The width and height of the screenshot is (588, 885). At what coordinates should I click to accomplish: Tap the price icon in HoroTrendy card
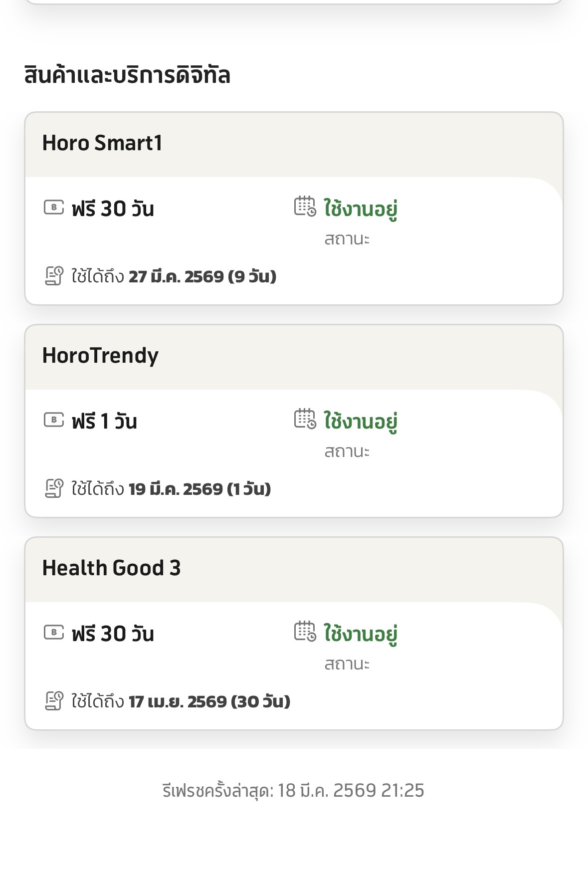pyautogui.click(x=54, y=420)
